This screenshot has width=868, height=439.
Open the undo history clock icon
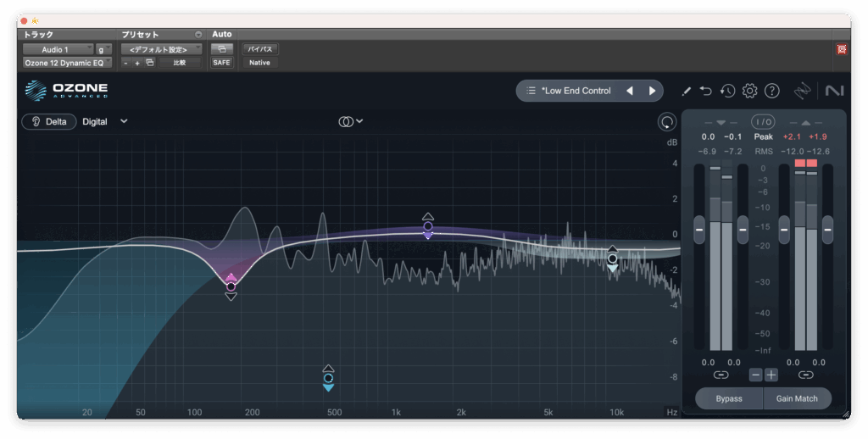pyautogui.click(x=727, y=91)
